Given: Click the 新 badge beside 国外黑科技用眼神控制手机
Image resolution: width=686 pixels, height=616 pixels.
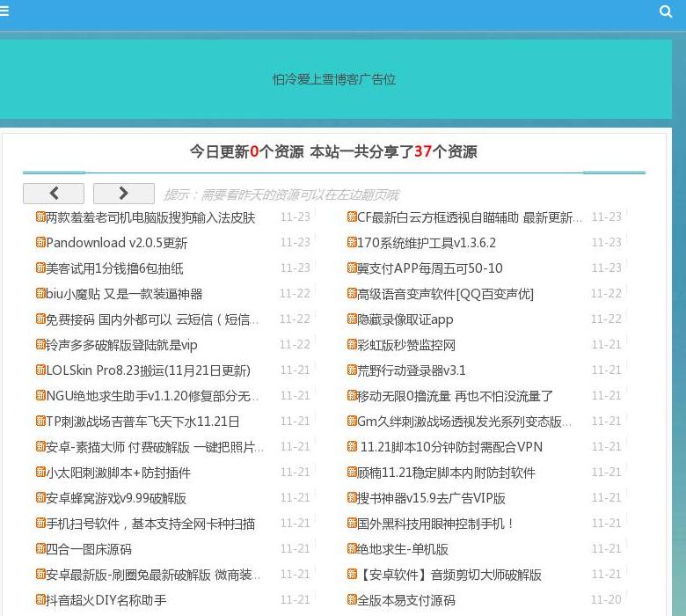Looking at the screenshot, I should coord(352,523).
